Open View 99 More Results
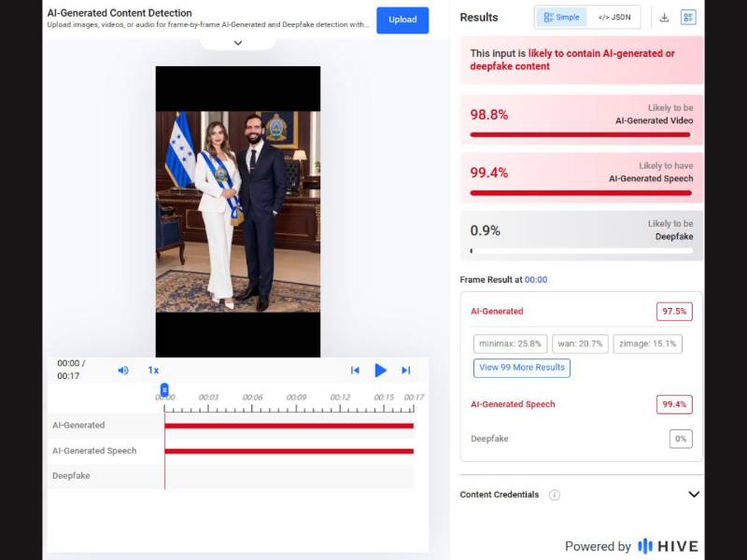 [522, 368]
